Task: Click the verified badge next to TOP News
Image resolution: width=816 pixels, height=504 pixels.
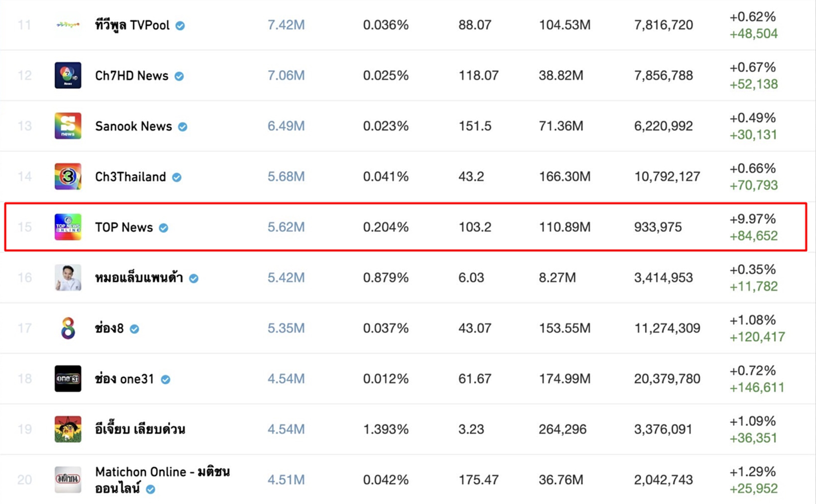Action: [163, 228]
